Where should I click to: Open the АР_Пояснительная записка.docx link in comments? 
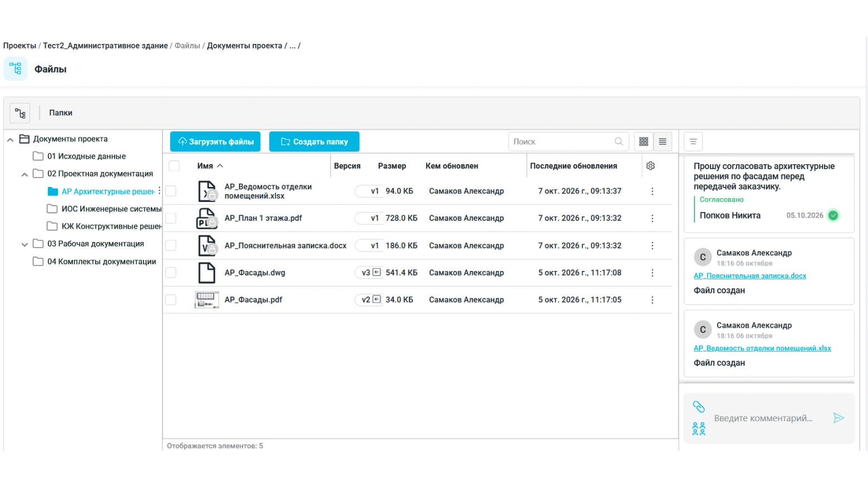[x=749, y=276]
